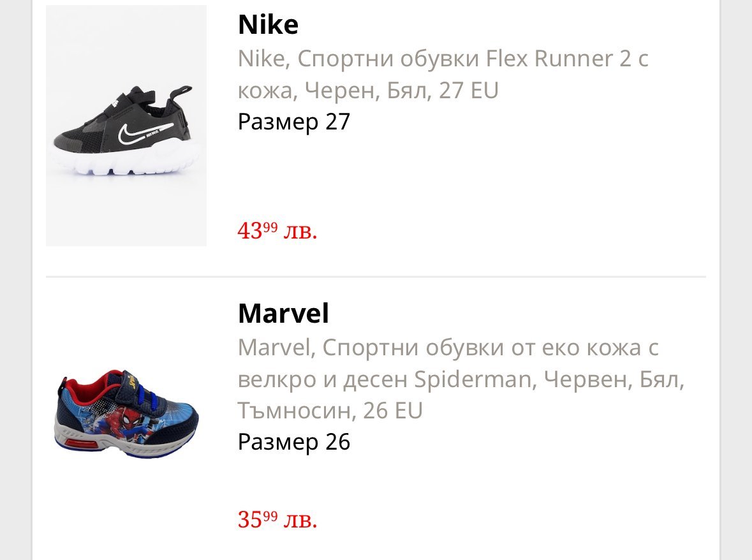Select the Размер 27 size label
The width and height of the screenshot is (752, 560).
(294, 121)
